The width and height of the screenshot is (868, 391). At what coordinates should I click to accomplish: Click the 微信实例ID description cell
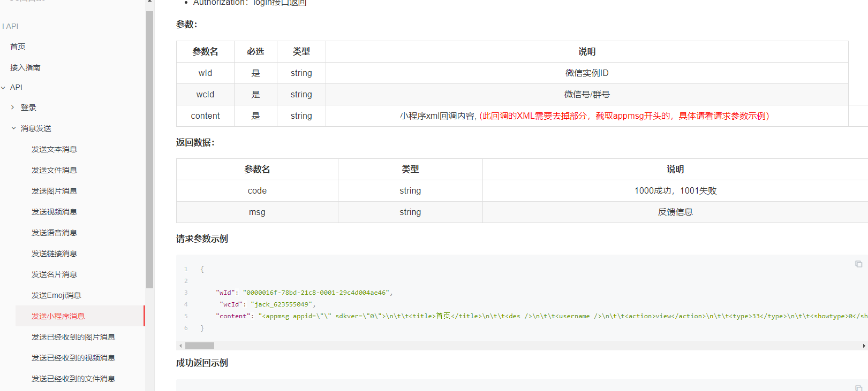[587, 73]
